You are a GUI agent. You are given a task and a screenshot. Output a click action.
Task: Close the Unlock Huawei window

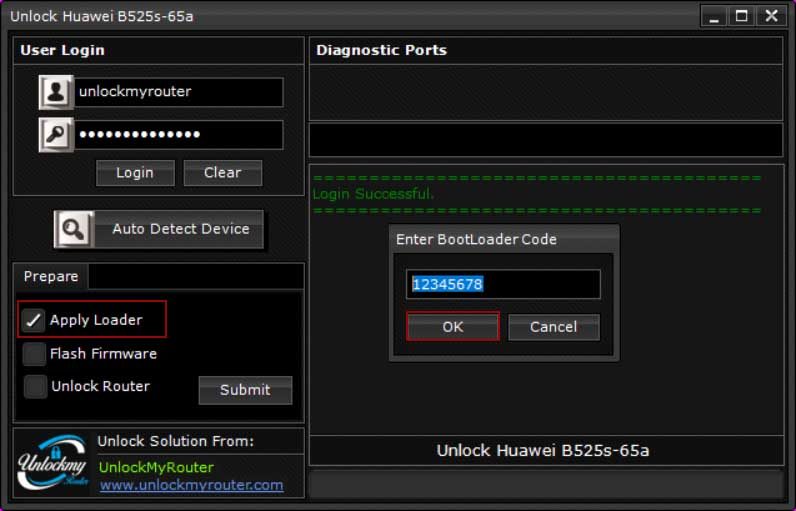(x=772, y=16)
